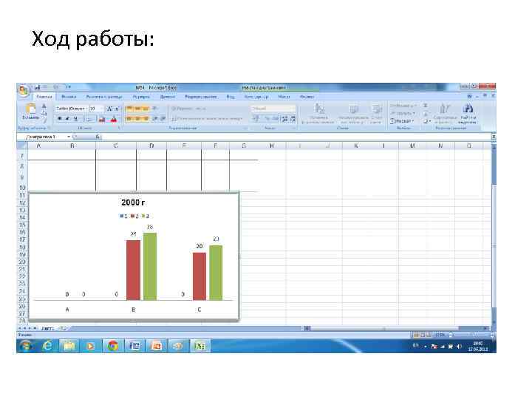Click the clock date in system tray

click(x=478, y=347)
